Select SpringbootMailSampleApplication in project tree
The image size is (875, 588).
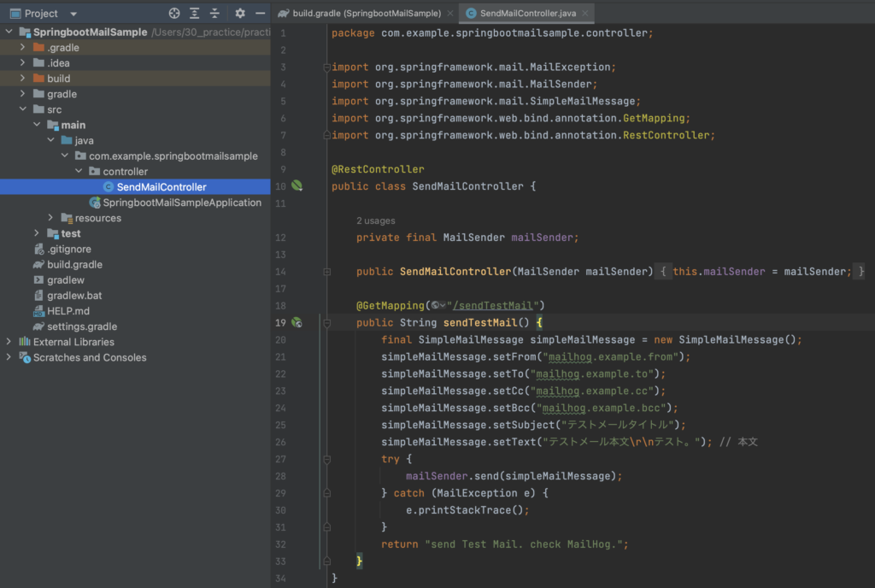(181, 203)
